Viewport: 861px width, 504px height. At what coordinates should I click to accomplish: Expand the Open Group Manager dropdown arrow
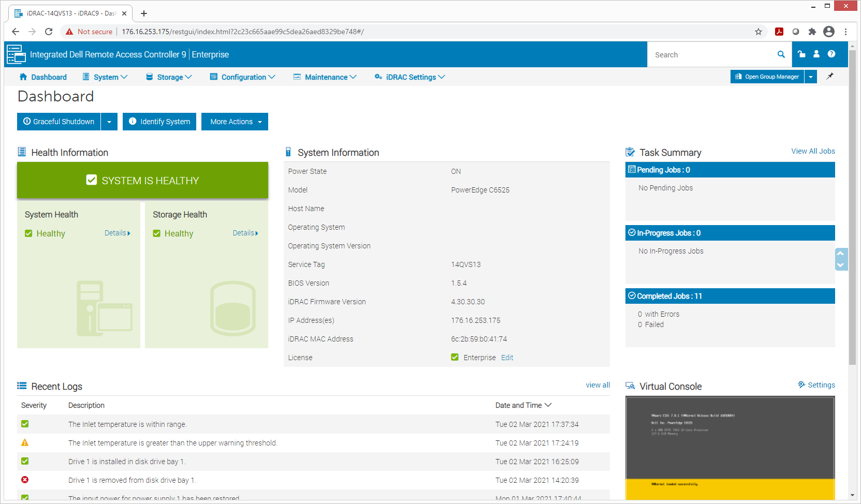click(811, 77)
